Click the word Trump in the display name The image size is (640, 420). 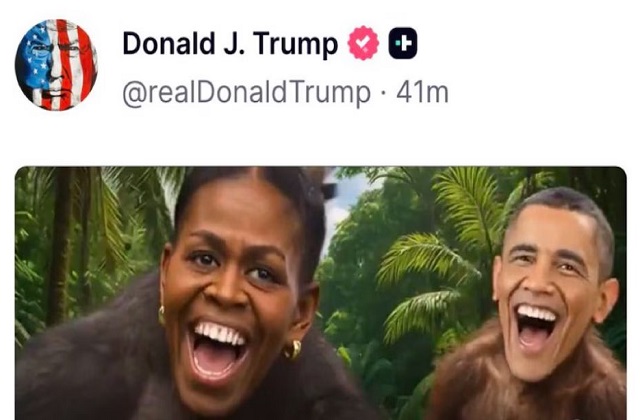tap(295, 44)
